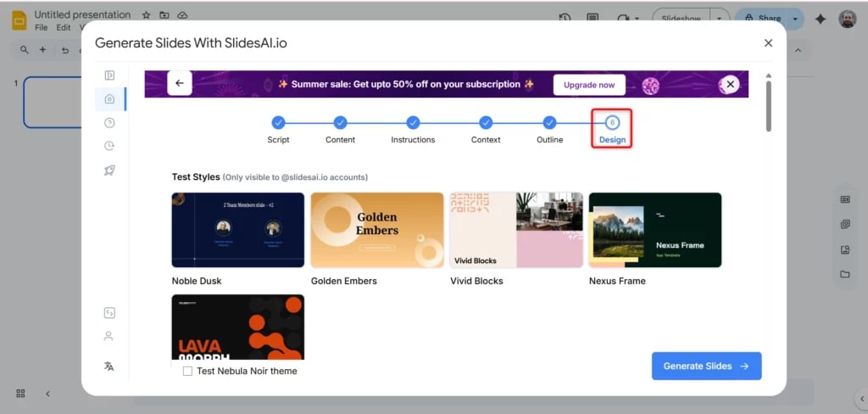Go to the Outline step

(x=549, y=123)
